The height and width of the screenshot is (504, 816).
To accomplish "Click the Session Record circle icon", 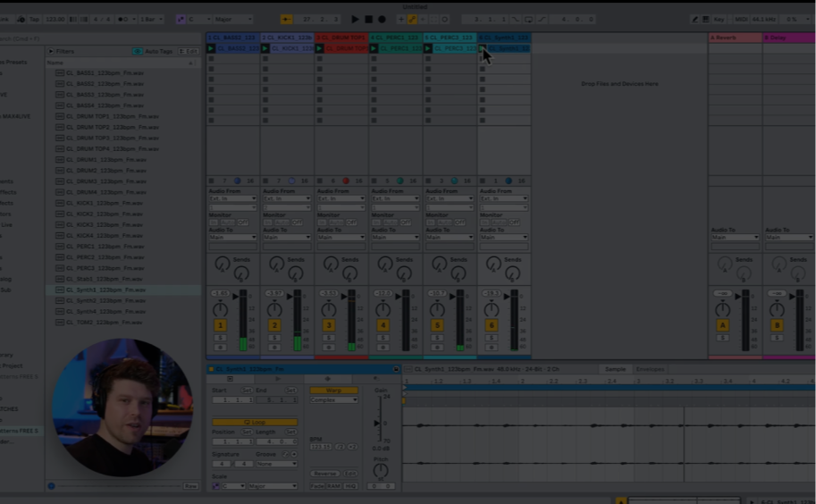I will pyautogui.click(x=444, y=20).
